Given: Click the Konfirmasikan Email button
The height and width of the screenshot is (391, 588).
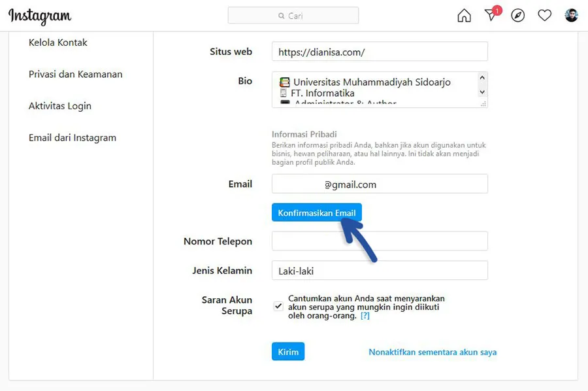Looking at the screenshot, I should [x=317, y=212].
